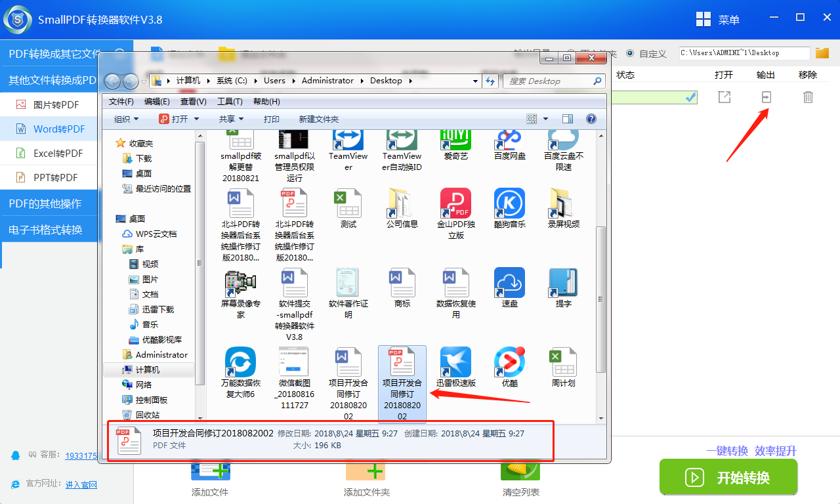
Task: Open the 组织 dropdown in Explorer toolbar
Action: (x=126, y=119)
